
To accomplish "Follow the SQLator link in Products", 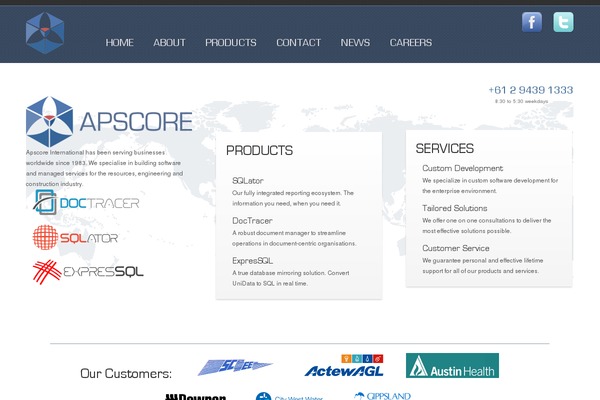I will (248, 181).
